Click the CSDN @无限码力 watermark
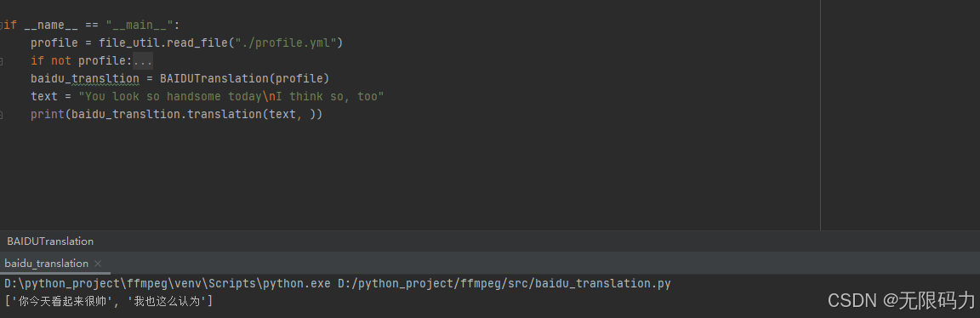Viewport: 980px width, 318px height. [x=901, y=300]
